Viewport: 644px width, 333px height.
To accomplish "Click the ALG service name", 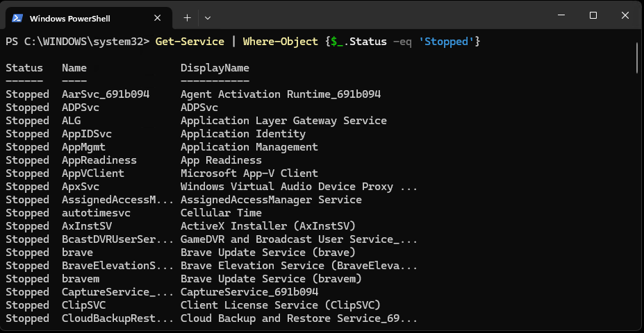I will 72,121.
